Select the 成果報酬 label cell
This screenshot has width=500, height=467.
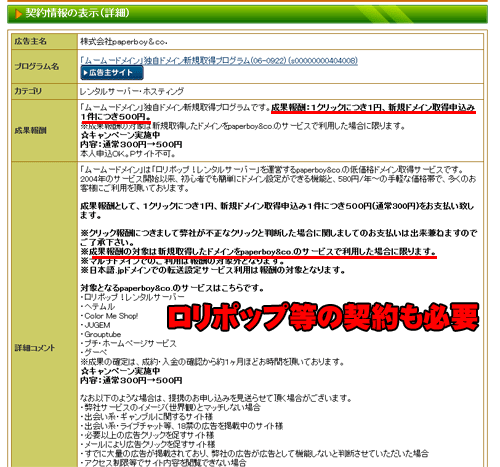44,131
